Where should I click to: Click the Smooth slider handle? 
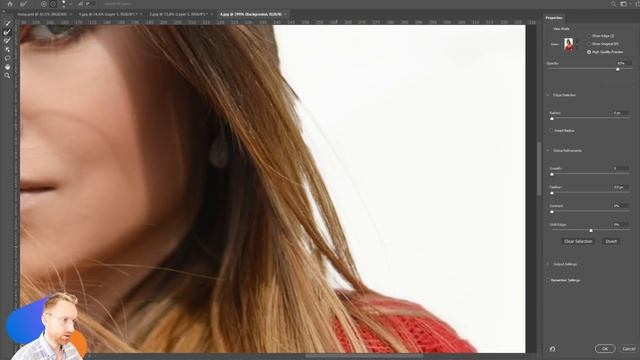coord(552,174)
